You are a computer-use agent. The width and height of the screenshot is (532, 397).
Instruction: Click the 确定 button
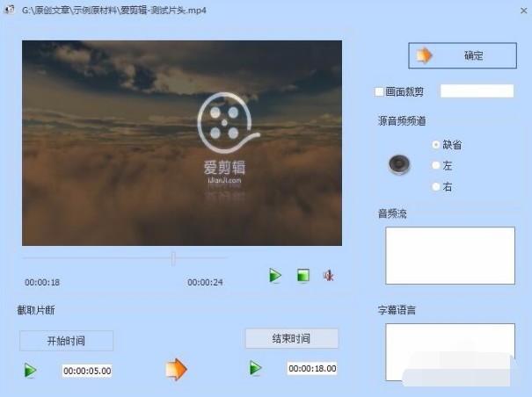(463, 55)
